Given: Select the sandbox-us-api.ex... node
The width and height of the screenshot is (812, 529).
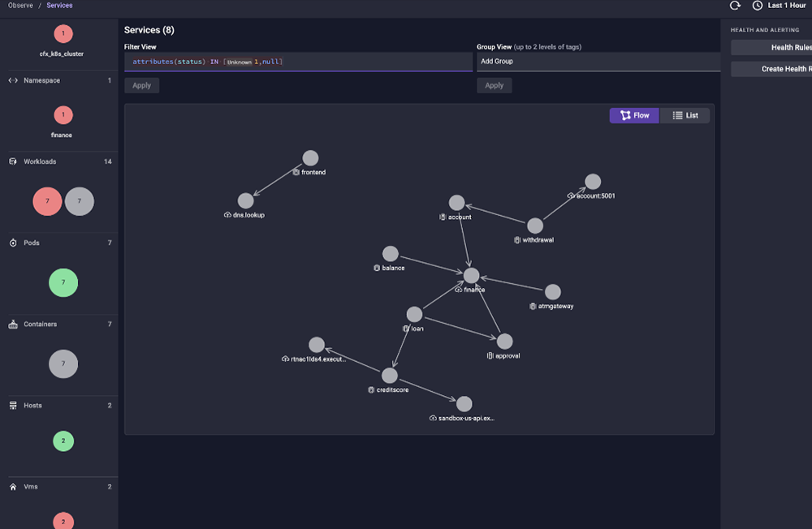Looking at the screenshot, I should [464, 404].
